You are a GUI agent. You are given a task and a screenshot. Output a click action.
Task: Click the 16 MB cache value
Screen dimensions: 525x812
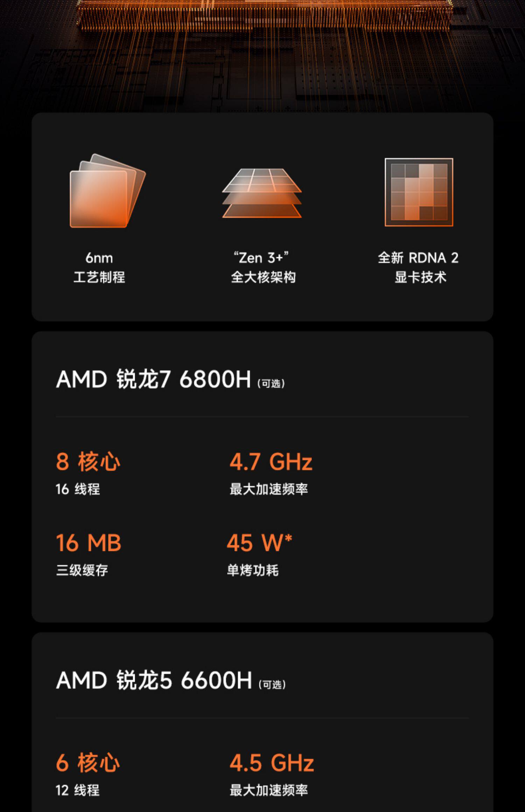click(89, 543)
